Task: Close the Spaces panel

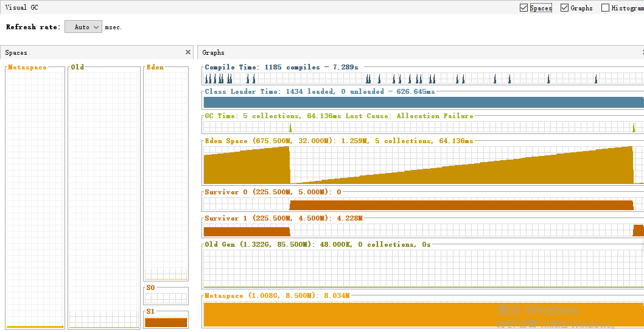Action: 188,52
